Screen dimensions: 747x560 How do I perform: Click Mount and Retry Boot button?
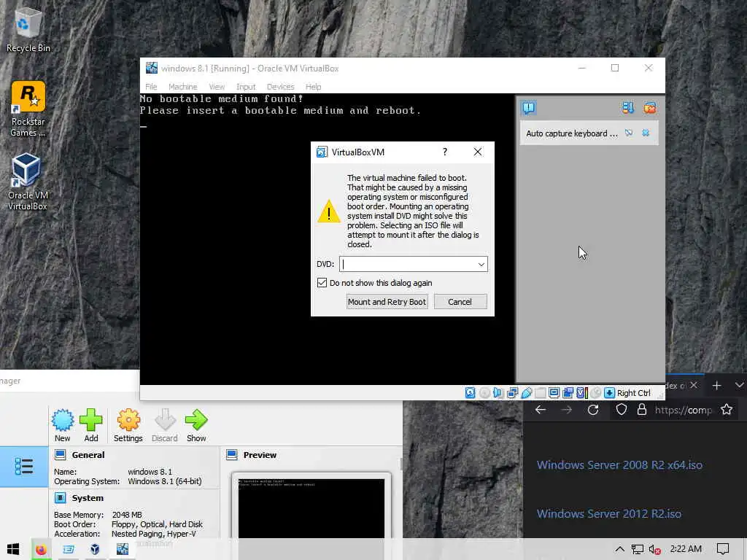[387, 302]
